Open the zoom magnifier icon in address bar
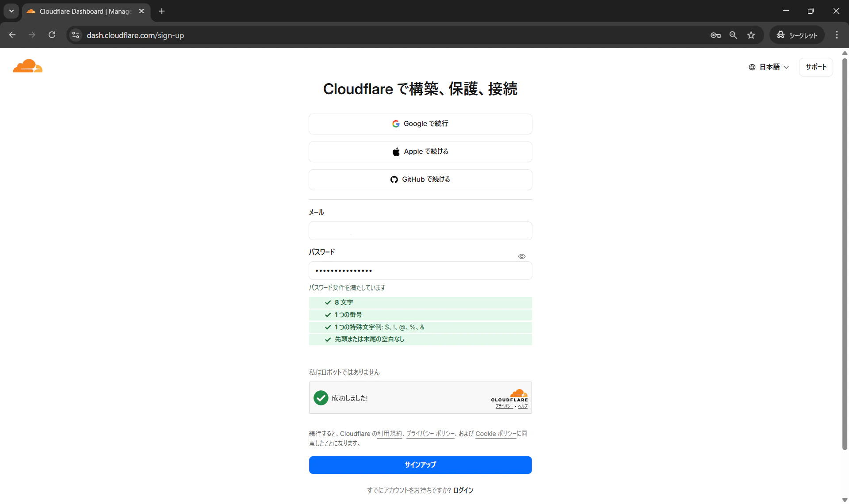 point(733,35)
